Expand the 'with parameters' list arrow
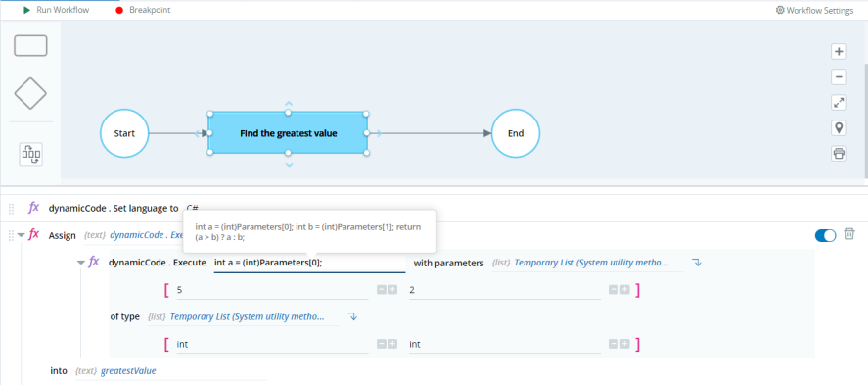 698,263
